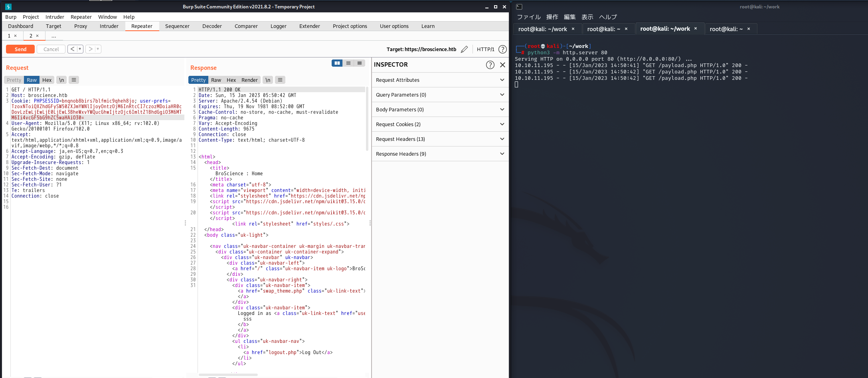Switch Response view to Render
868x378 pixels.
[x=249, y=80]
